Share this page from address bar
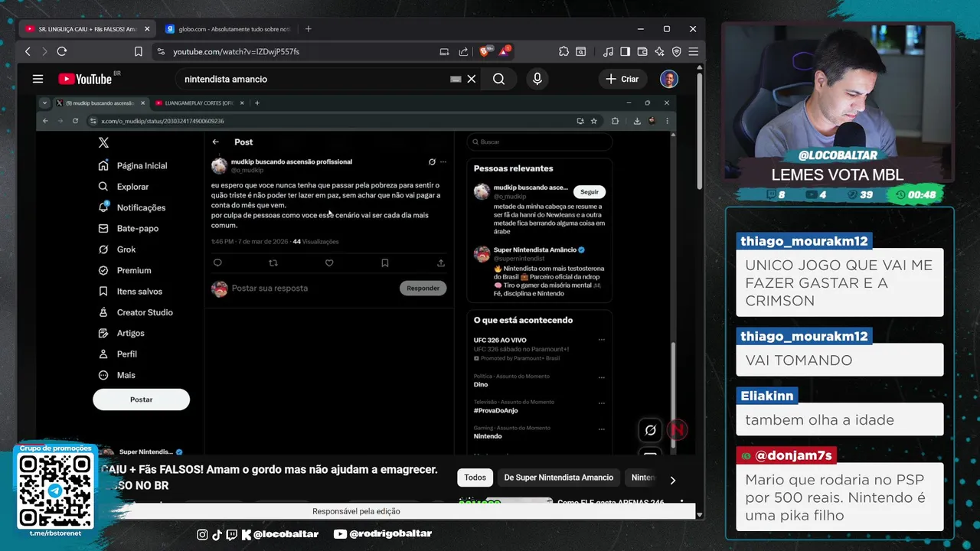Image resolution: width=980 pixels, height=551 pixels. [463, 51]
